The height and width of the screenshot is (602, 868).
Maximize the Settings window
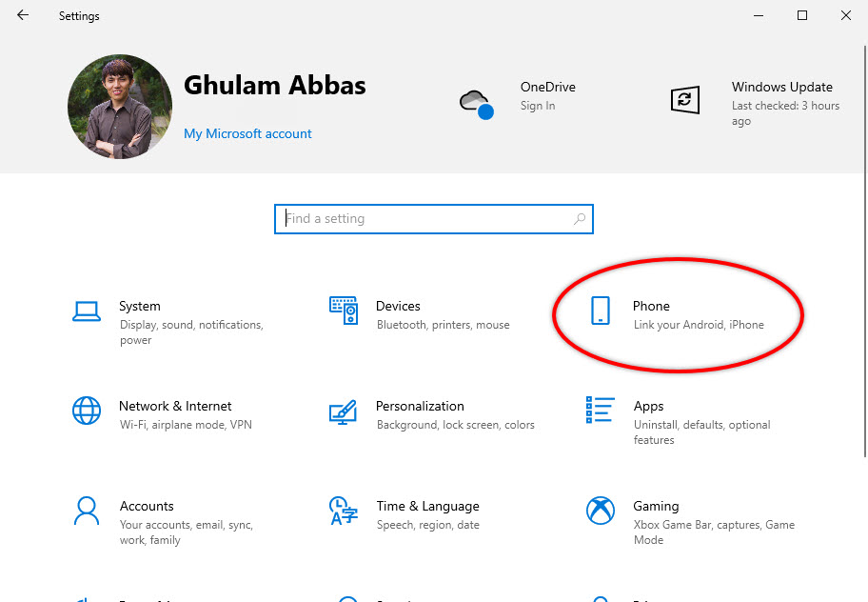pyautogui.click(x=802, y=15)
